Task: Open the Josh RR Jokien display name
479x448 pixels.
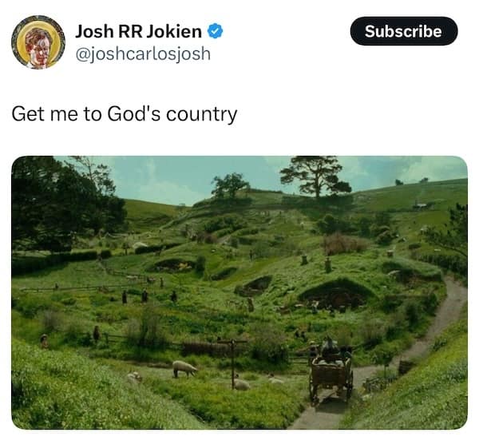Action: coord(138,31)
